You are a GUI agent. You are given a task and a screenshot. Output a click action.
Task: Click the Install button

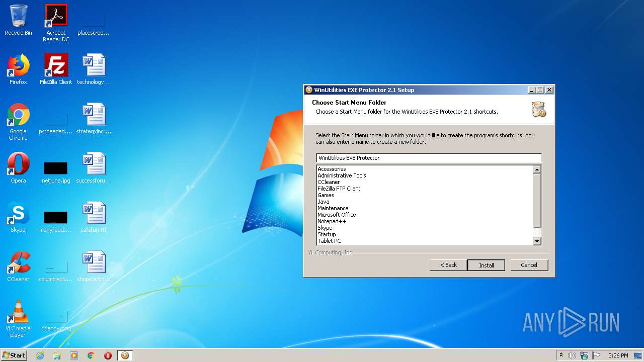coord(486,265)
